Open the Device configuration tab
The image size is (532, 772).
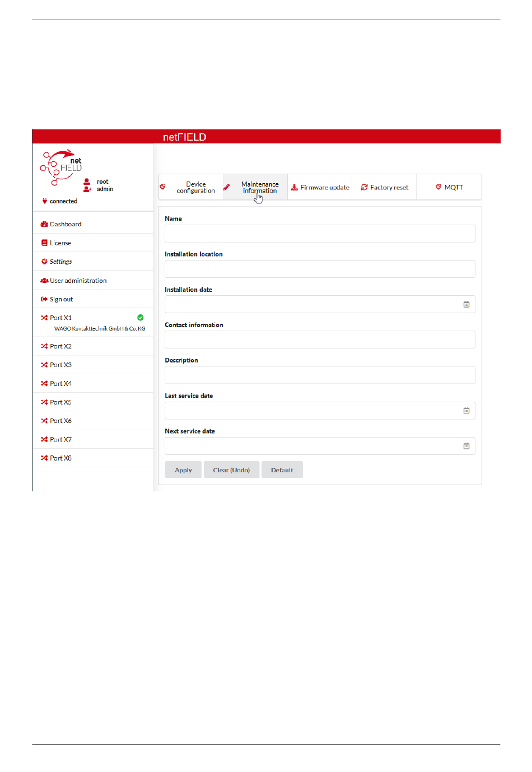[191, 187]
